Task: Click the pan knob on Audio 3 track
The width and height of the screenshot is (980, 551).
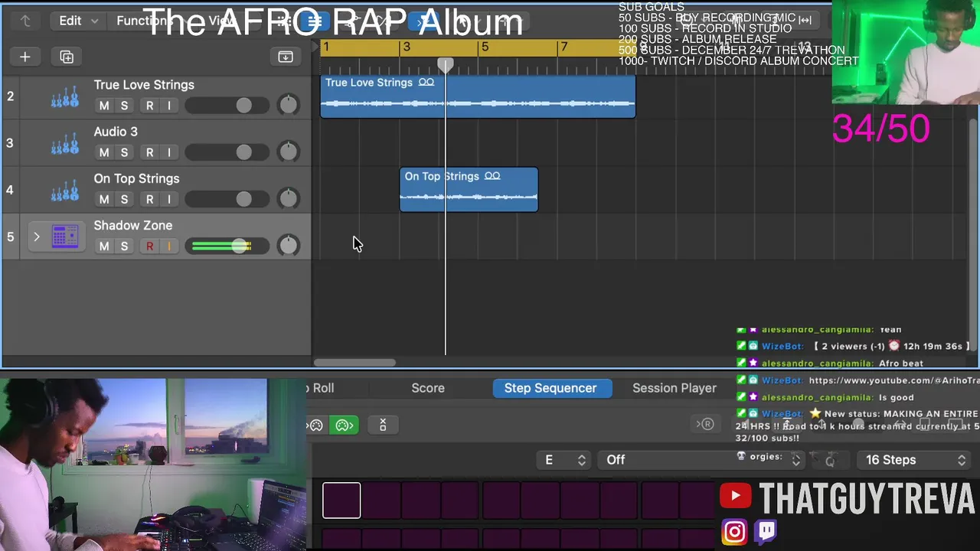Action: [x=288, y=152]
